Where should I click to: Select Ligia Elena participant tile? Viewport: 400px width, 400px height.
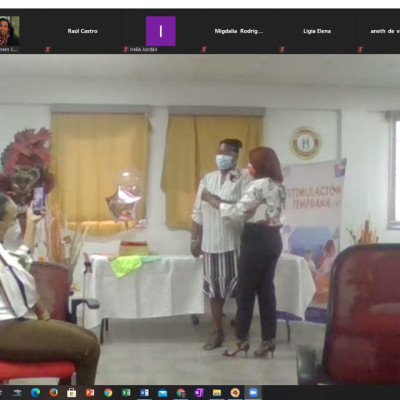[317, 31]
